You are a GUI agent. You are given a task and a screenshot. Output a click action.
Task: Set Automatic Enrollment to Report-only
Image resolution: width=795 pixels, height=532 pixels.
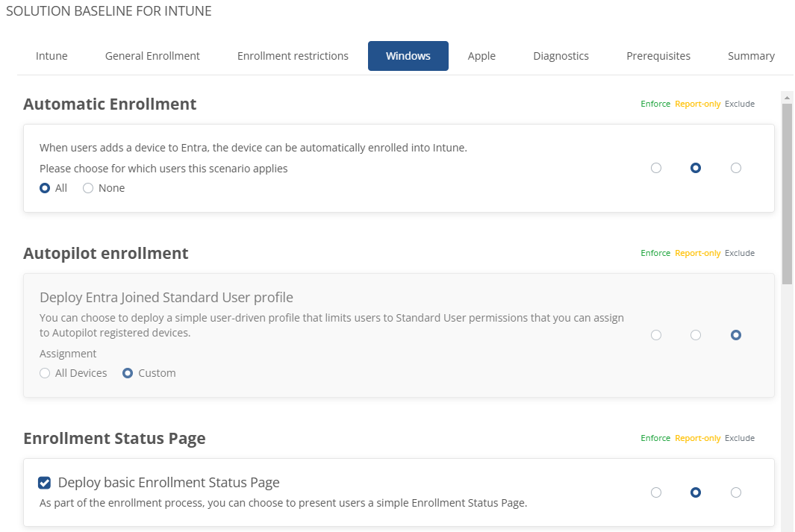[696, 168]
